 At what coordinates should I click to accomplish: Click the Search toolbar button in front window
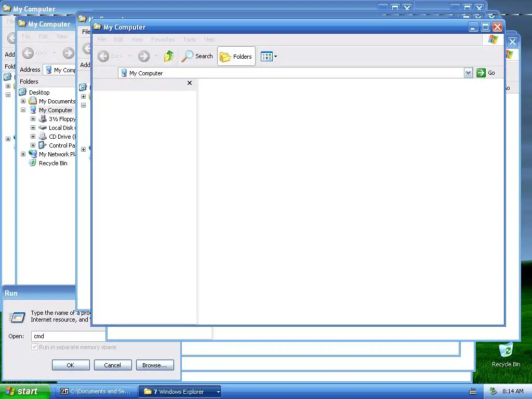[x=197, y=56]
